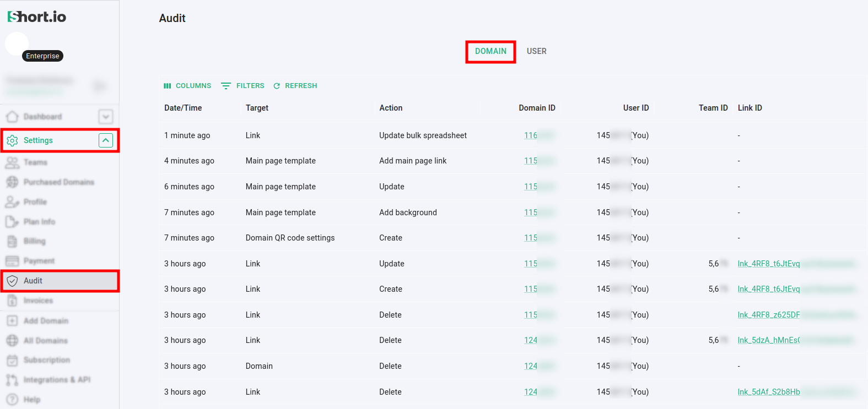Open link ID in 3 hours ago Link Update row
The height and width of the screenshot is (409, 868).
[x=796, y=264]
